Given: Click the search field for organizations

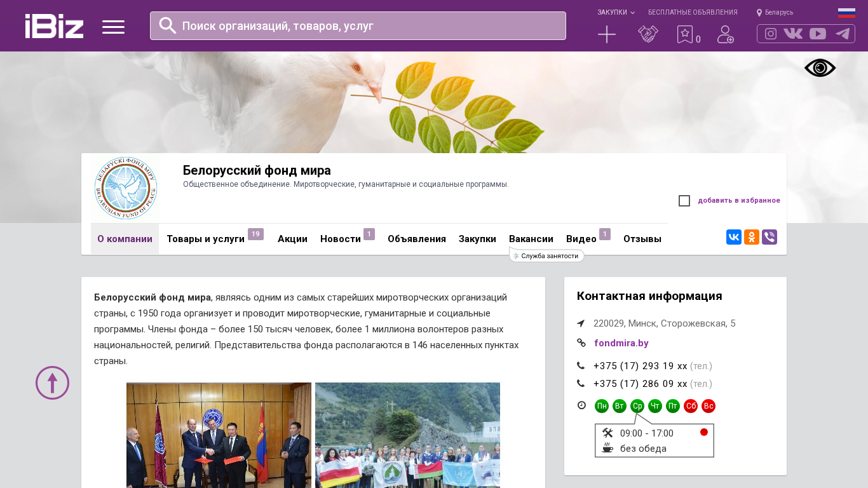Looking at the screenshot, I should (358, 26).
